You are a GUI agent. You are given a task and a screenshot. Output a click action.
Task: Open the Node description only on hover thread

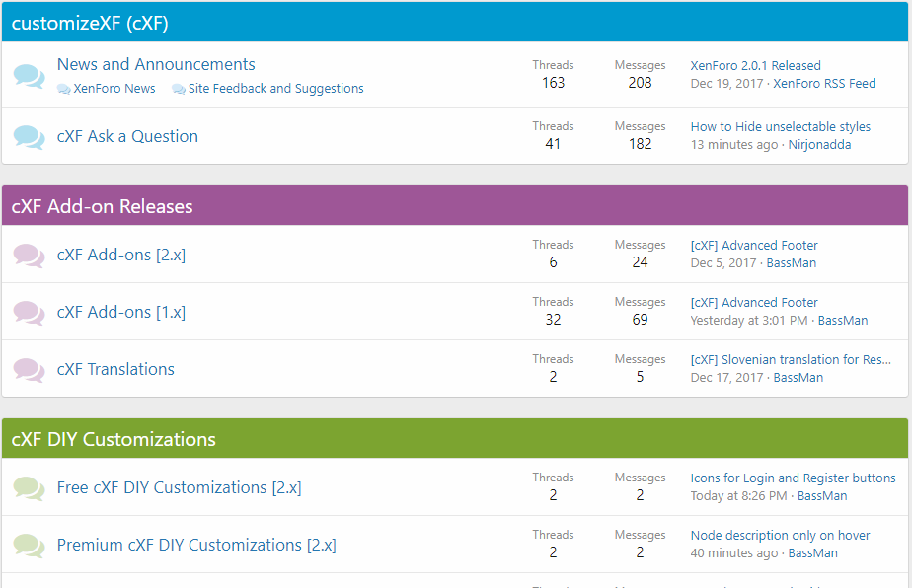pyautogui.click(x=780, y=536)
